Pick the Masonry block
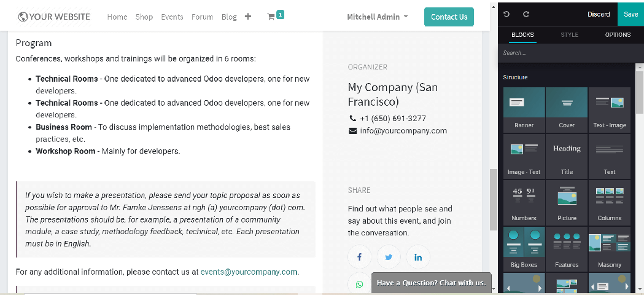Screen dimensions: 644x295 (610, 249)
